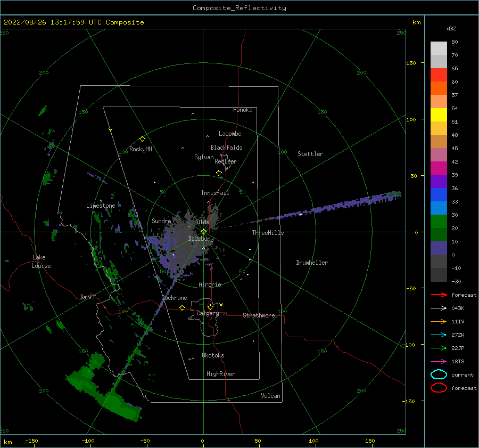Click the white 04DK arrow legend icon
Viewport: 479px width, 448px height.
[439, 308]
